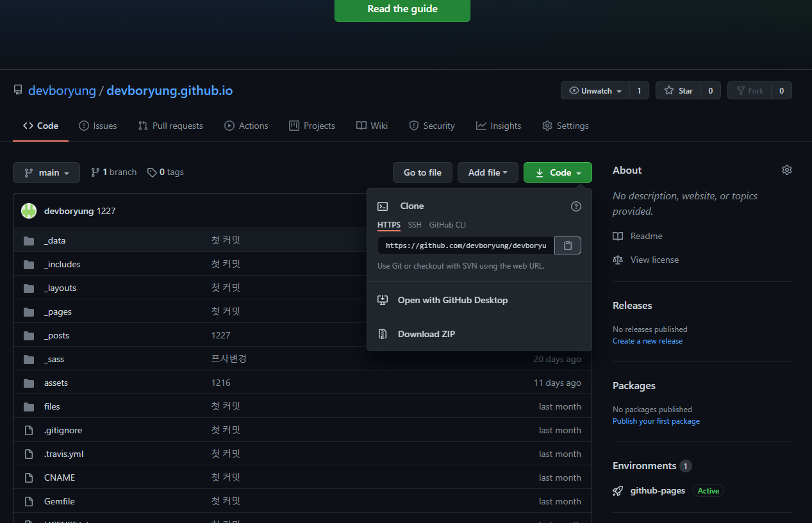The height and width of the screenshot is (523, 812).
Task: Open Clone help question-mark icon
Action: [576, 206]
